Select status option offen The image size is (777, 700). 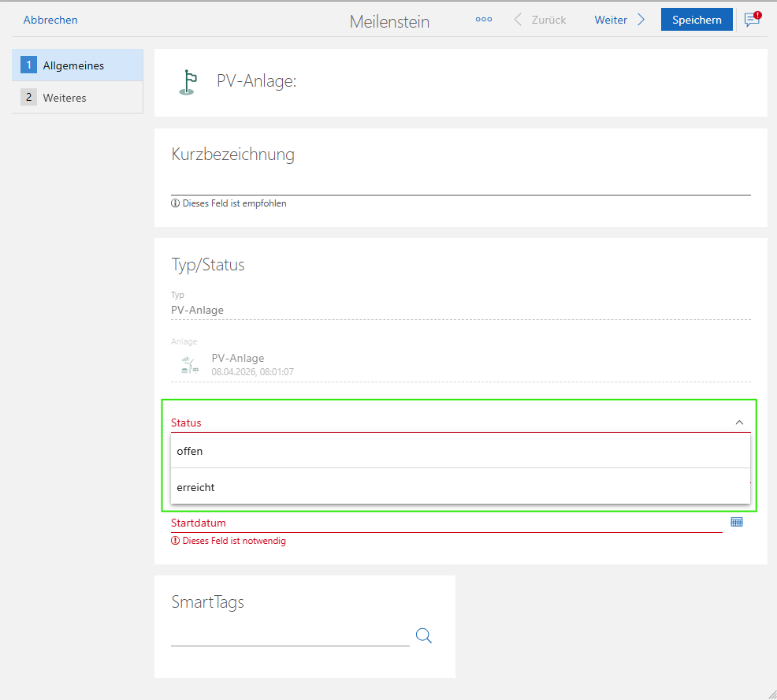click(460, 451)
